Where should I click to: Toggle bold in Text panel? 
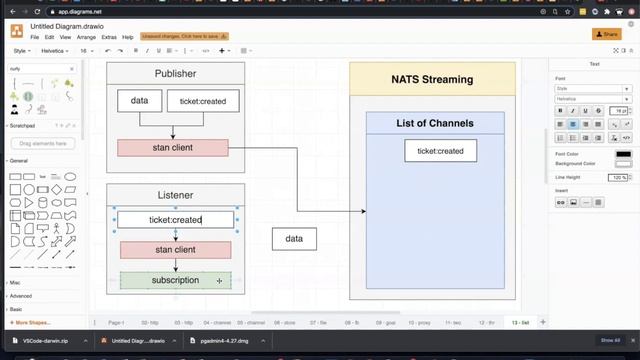click(560, 111)
